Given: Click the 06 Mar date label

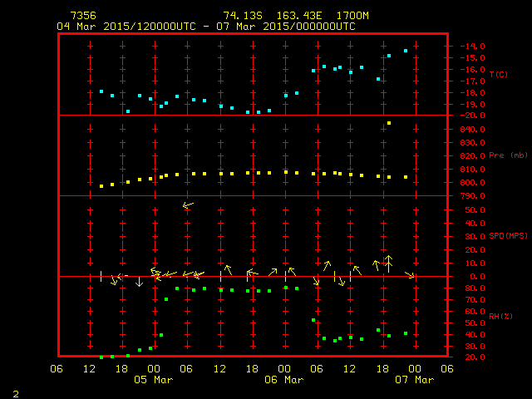Looking at the screenshot, I should [x=283, y=380].
